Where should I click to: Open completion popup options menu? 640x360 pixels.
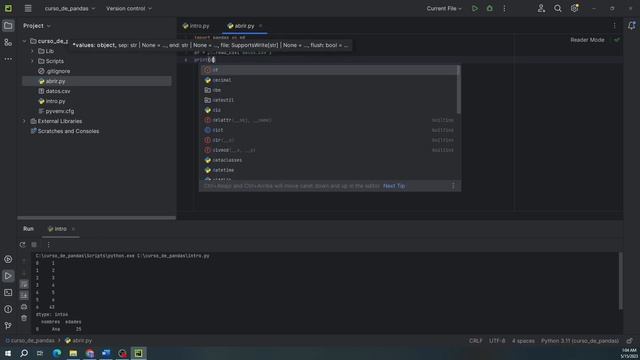[453, 186]
